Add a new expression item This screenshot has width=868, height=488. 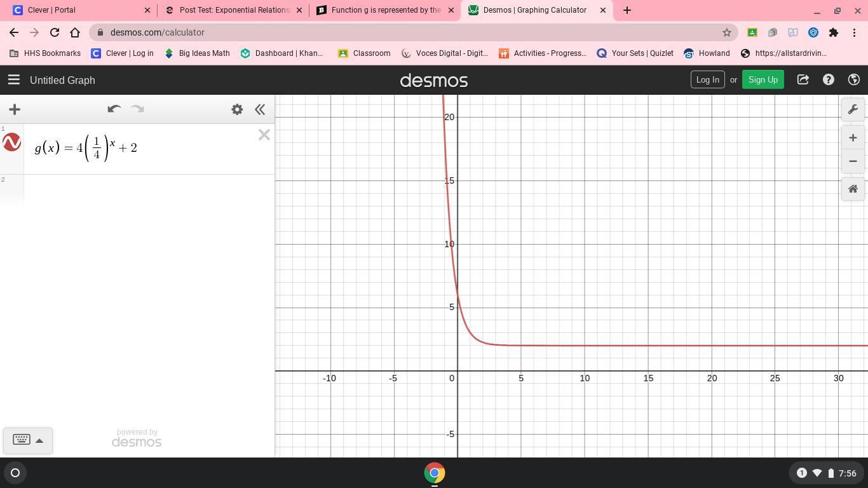click(x=15, y=109)
